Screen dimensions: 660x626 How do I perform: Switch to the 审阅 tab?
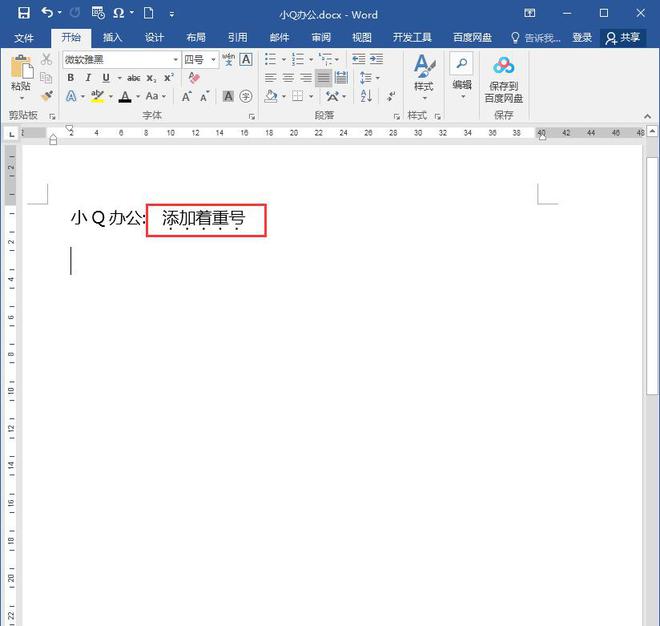[x=321, y=38]
